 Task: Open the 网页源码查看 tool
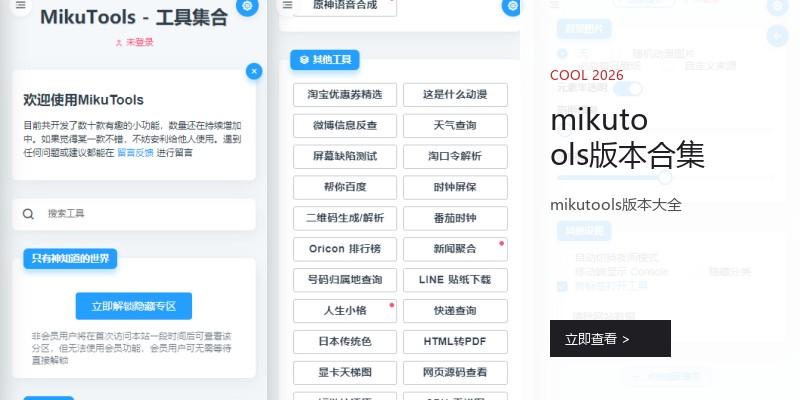coord(455,372)
